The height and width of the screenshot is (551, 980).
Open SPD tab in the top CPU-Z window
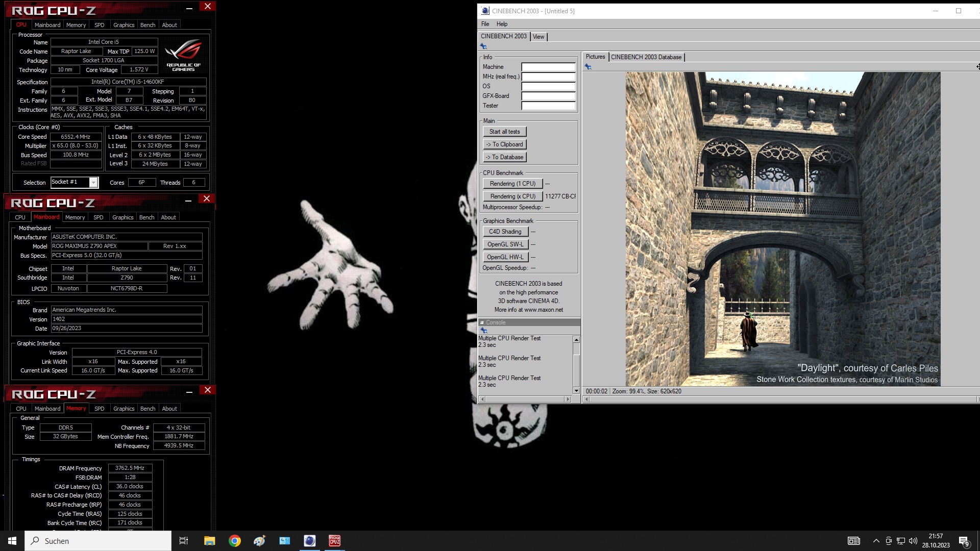100,25
